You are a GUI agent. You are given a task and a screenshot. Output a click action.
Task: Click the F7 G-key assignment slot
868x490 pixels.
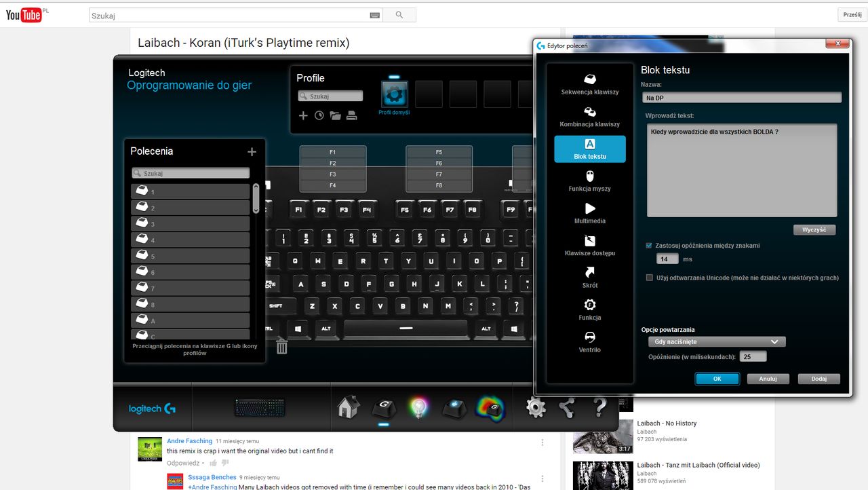(439, 174)
